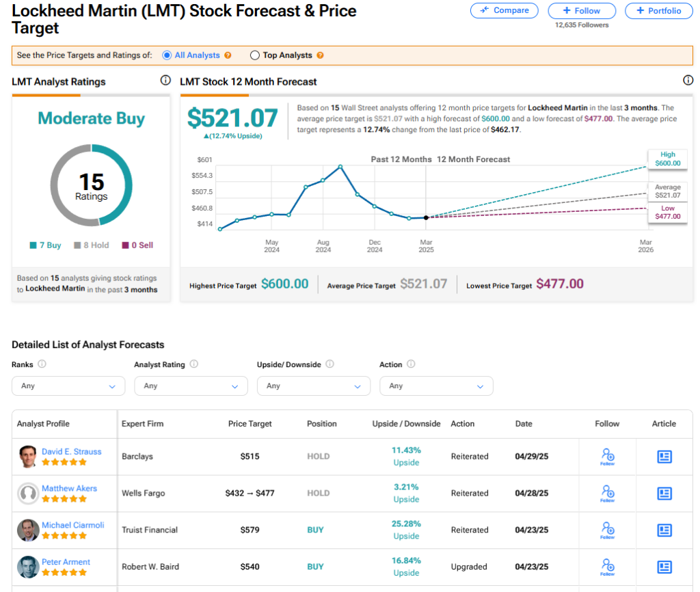
Task: Click the gray 8 Hold legend swatch
Action: [77, 245]
